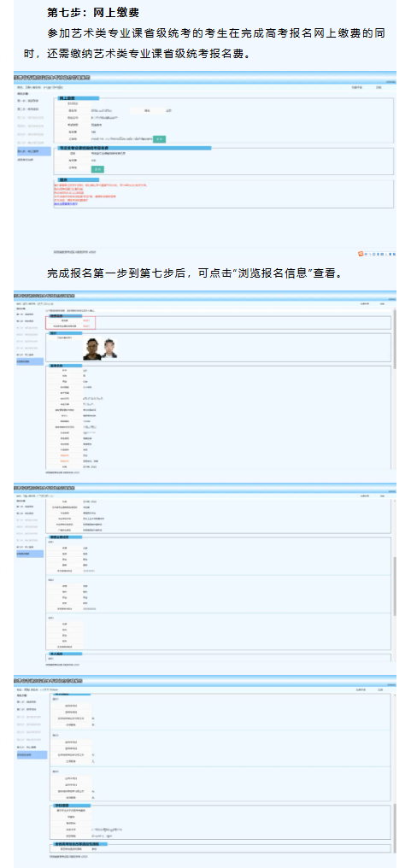Select the highlighted sidebar item in the last screenshot
411x868 pixels.
click(x=31, y=754)
